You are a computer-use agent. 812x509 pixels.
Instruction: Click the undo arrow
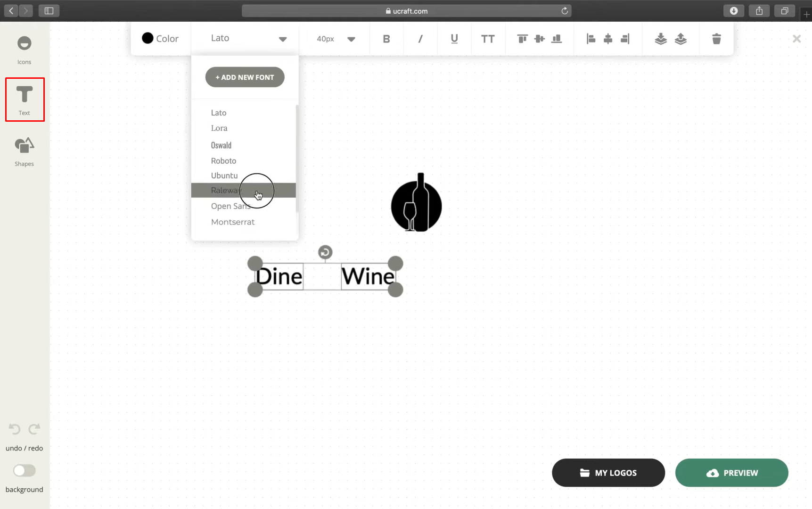[x=15, y=429]
